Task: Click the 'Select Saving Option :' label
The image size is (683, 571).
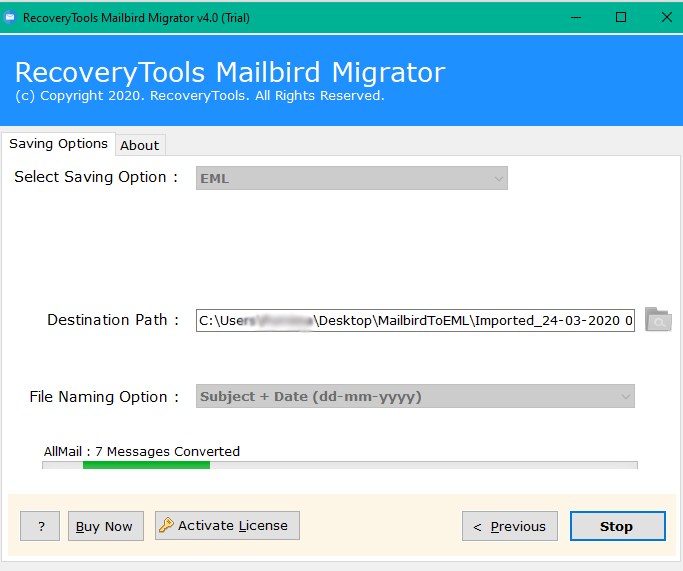Action: [96, 177]
